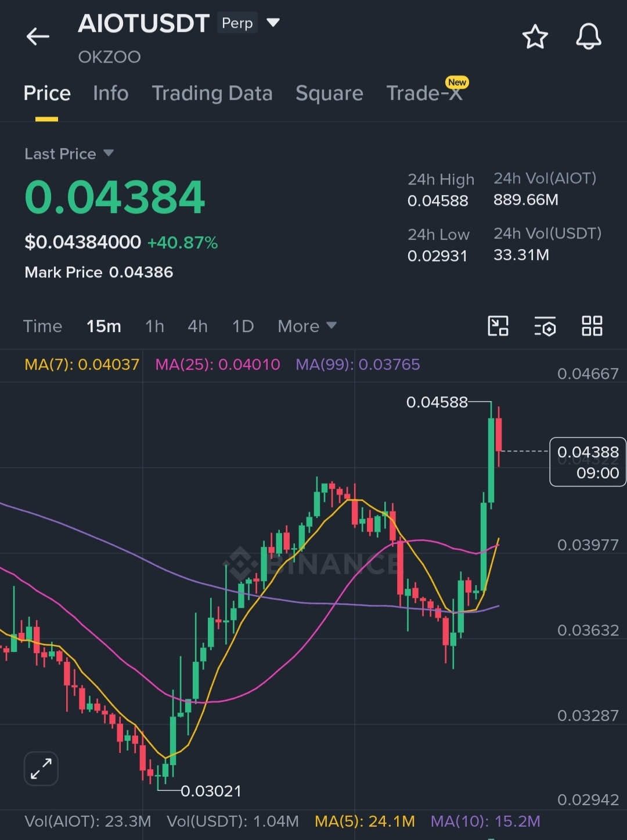Screen dimensions: 627x840
Task: Open the multi-chart grid layout icon
Action: click(x=592, y=326)
